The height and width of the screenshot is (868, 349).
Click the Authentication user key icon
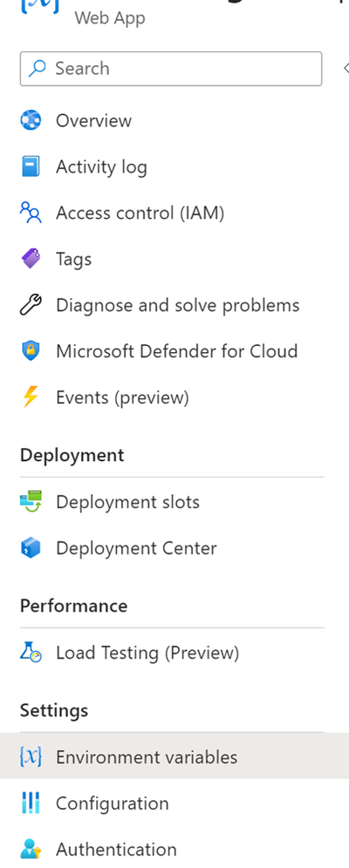[x=31, y=849]
